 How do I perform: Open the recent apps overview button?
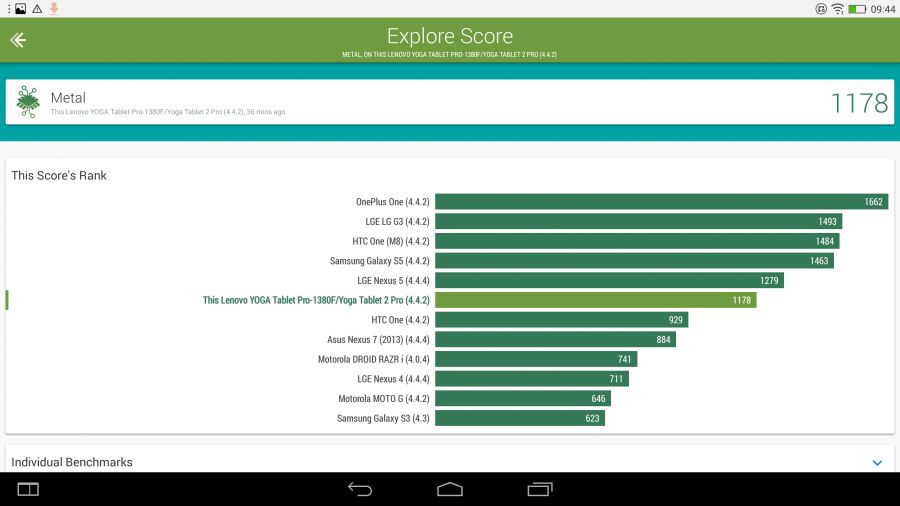tap(540, 489)
